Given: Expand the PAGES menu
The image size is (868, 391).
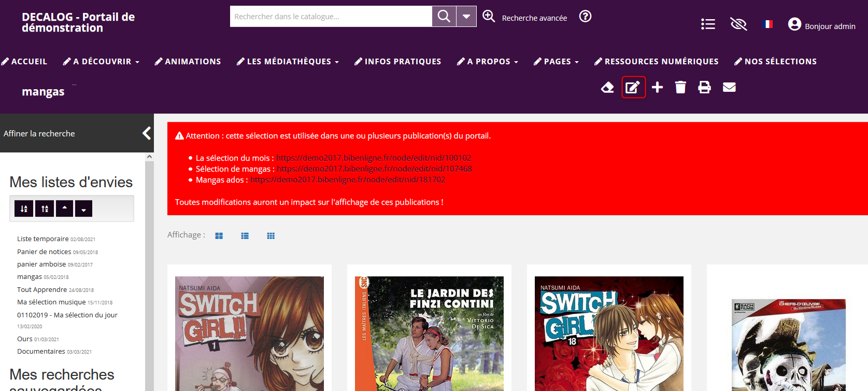Looking at the screenshot, I should coord(561,61).
